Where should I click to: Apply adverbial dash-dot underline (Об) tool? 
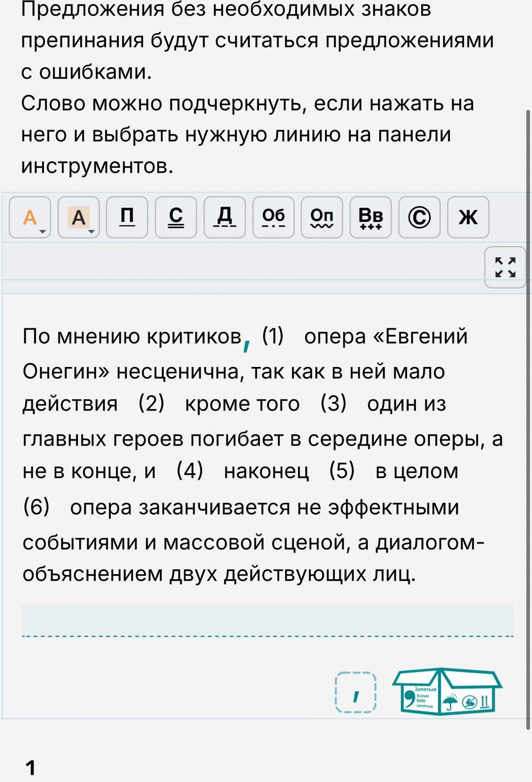point(273,217)
